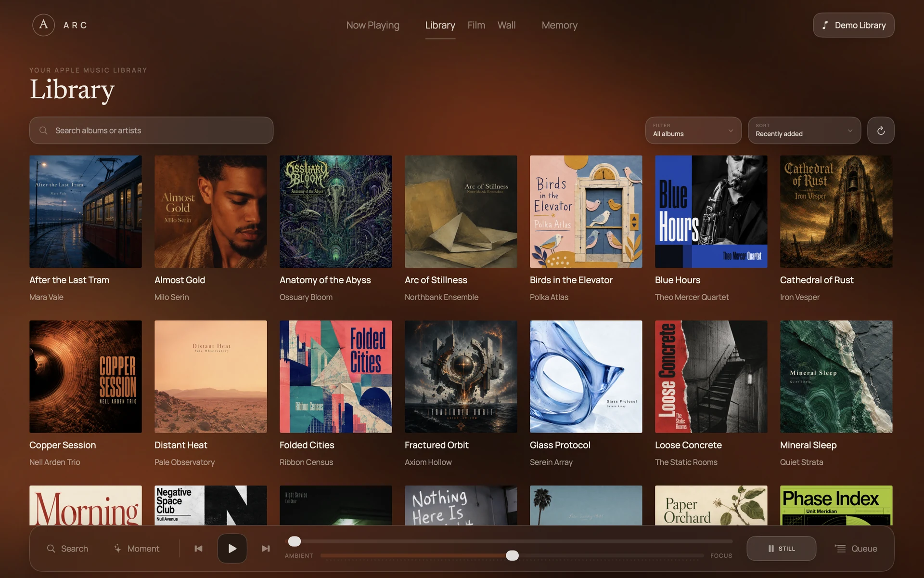This screenshot has width=924, height=578.
Task: Click the Moment sparkle icon
Action: (x=117, y=549)
